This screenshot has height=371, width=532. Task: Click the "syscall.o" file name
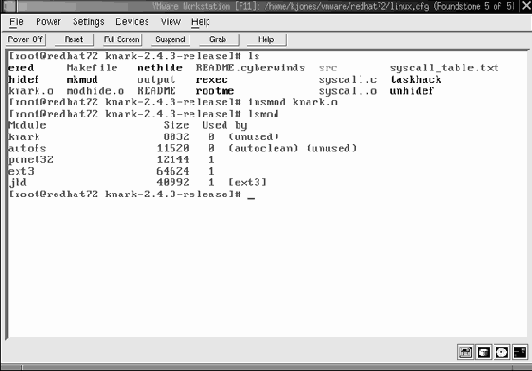[x=348, y=91]
